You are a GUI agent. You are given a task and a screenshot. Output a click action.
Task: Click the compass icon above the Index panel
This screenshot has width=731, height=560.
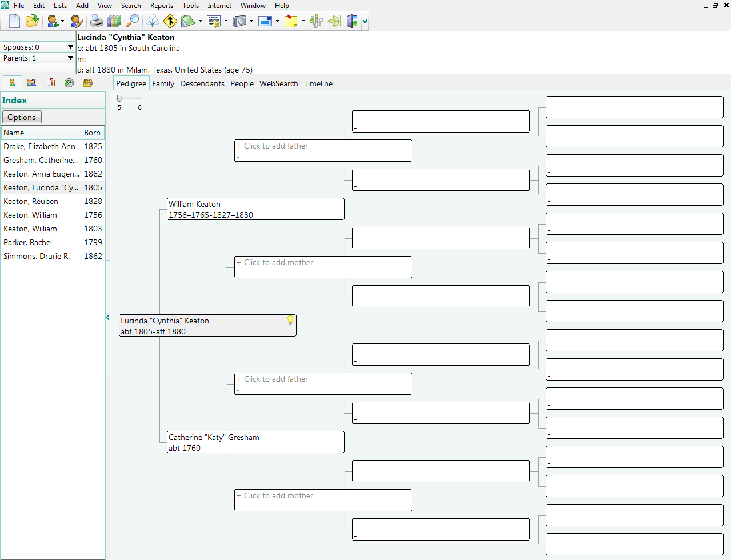pyautogui.click(x=69, y=83)
